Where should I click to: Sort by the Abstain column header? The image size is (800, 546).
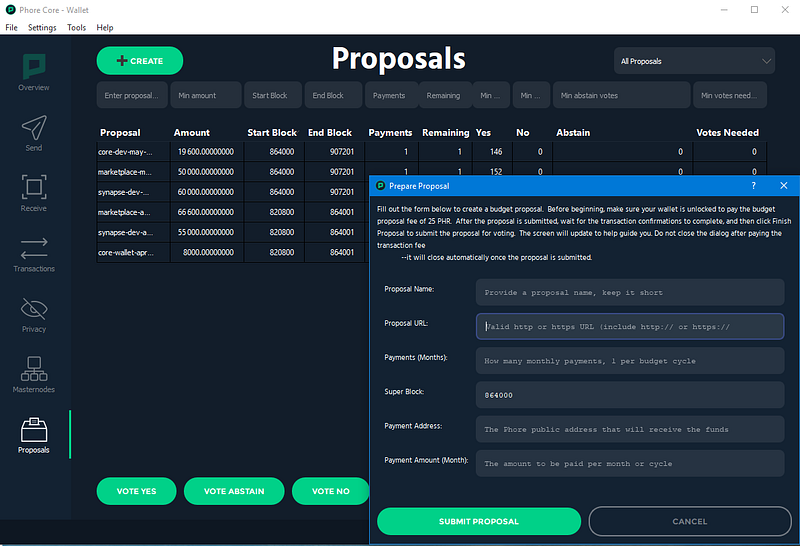pos(573,133)
